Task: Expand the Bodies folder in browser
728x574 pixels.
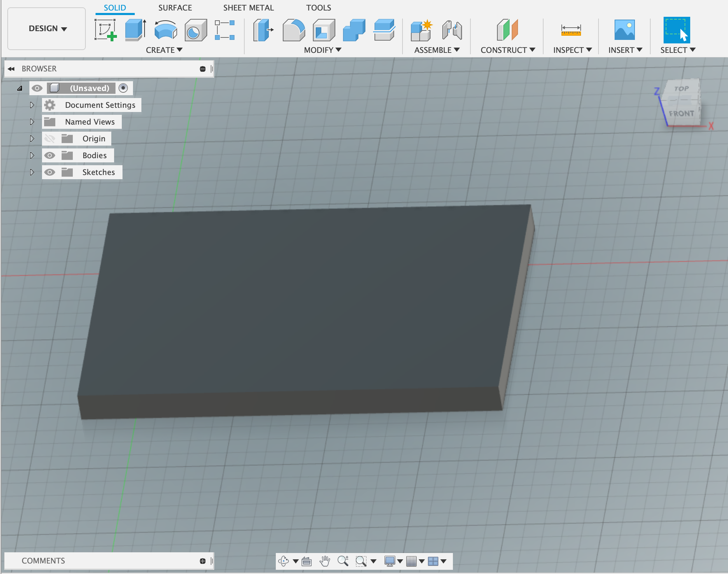Action: click(31, 155)
